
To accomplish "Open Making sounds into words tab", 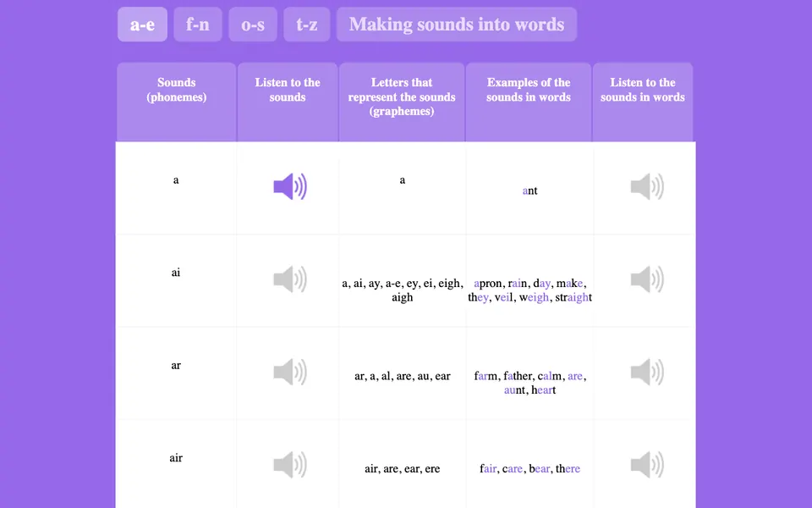I will (x=457, y=25).
